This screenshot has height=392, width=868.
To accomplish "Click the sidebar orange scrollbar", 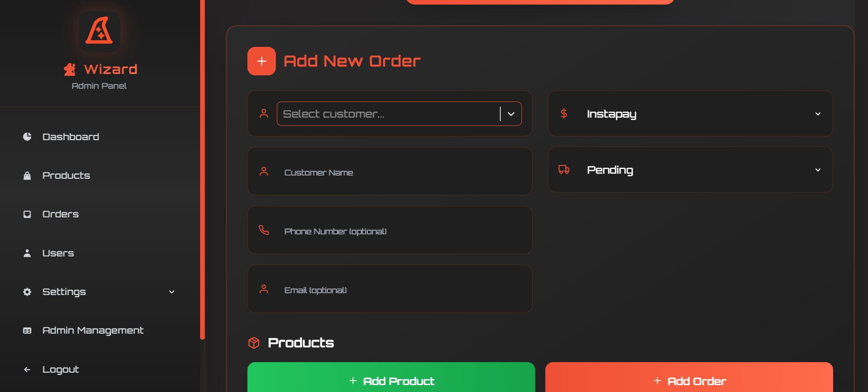I will coord(202,170).
